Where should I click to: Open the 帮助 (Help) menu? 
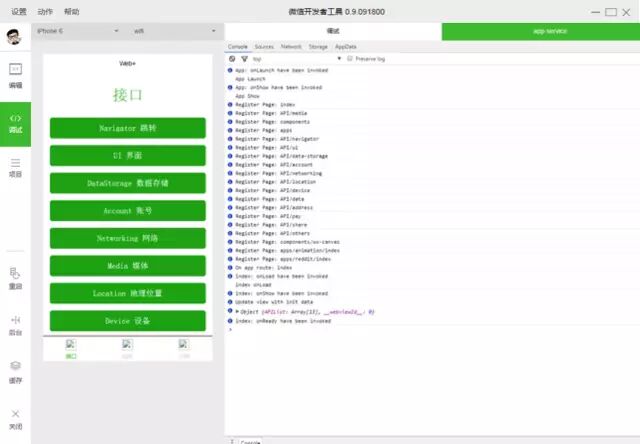click(x=72, y=11)
